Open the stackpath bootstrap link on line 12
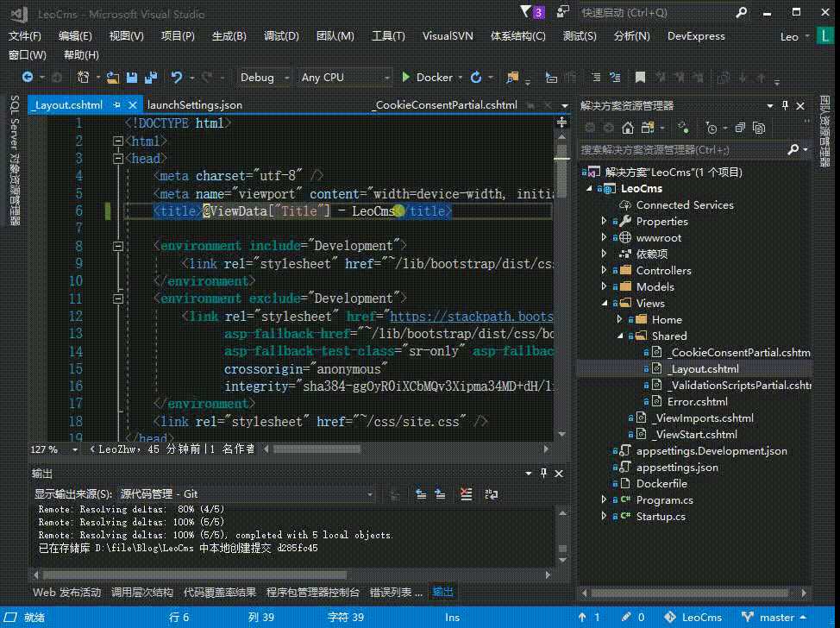The image size is (840, 628). (472, 316)
